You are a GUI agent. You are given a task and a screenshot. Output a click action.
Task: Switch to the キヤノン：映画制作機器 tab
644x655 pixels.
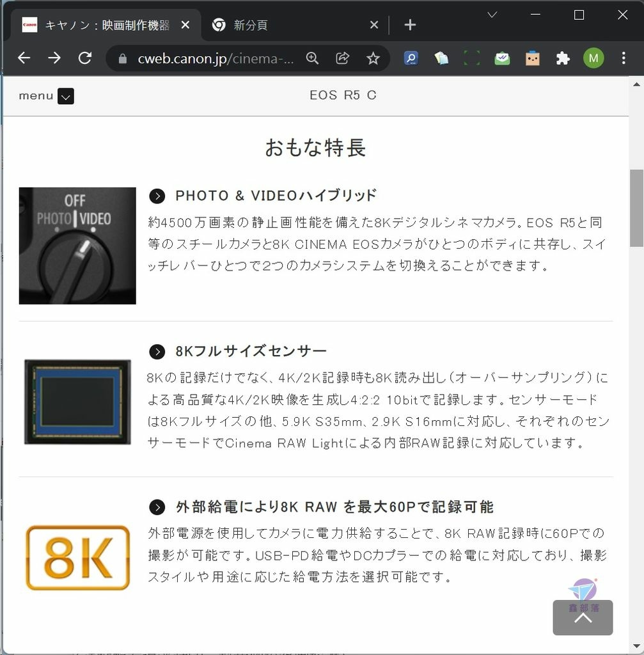107,25
